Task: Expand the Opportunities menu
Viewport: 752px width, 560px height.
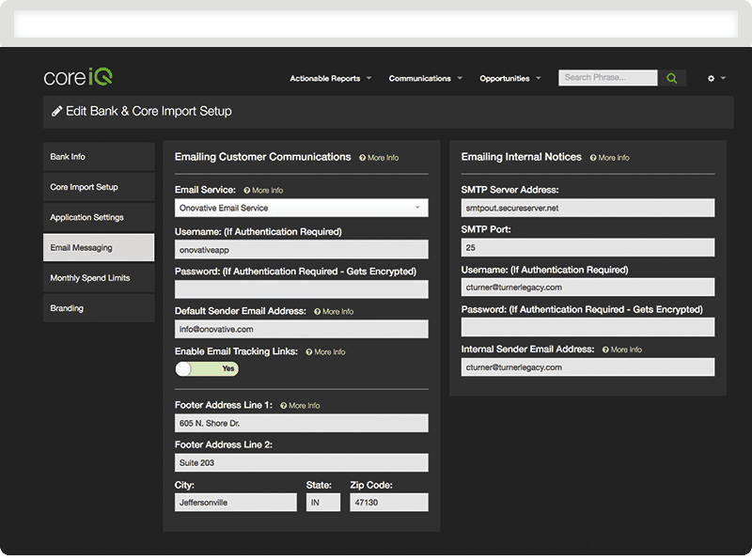Action: coord(510,78)
